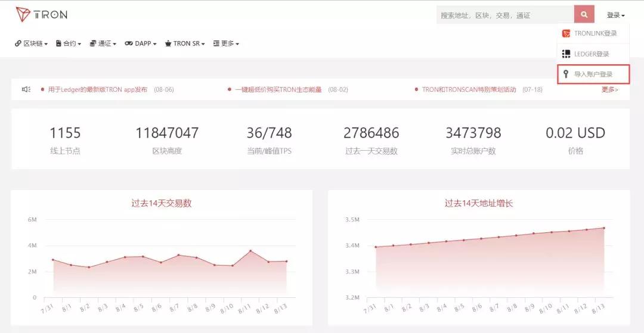The image size is (644, 333).
Task: Click the coins icon beside 通证
Action: [93, 43]
